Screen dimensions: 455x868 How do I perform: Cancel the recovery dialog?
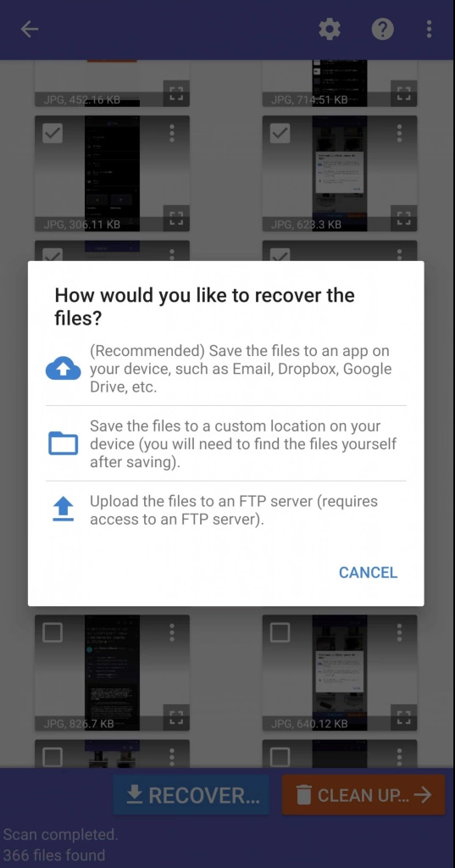click(368, 572)
